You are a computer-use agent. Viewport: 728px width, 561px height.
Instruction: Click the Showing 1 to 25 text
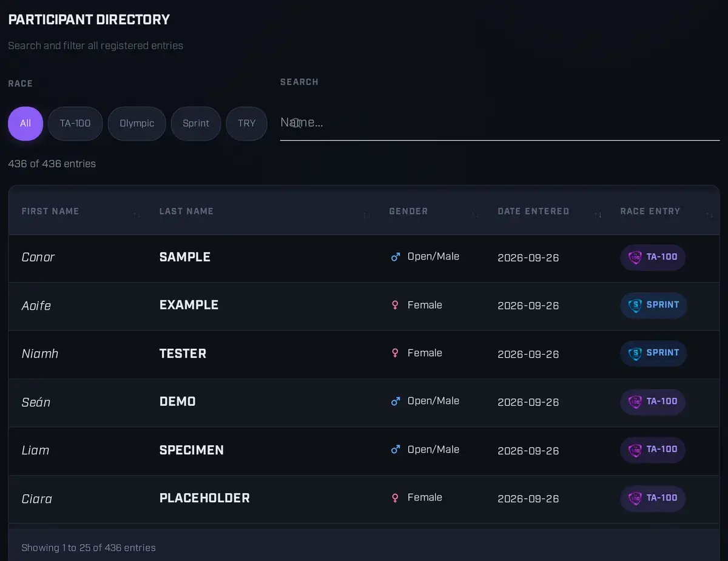tap(89, 548)
